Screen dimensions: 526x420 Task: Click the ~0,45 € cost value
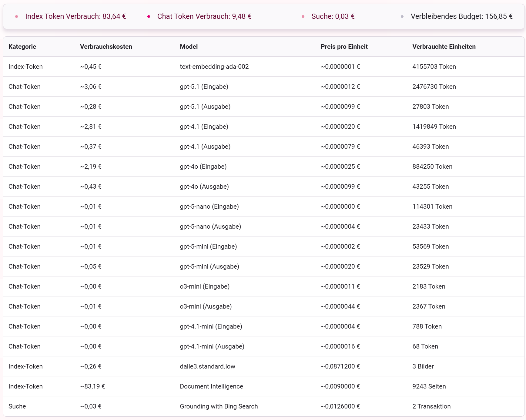[91, 67]
